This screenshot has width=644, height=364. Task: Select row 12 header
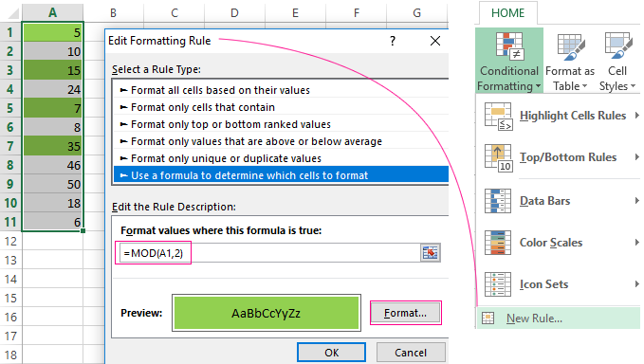coord(10,242)
